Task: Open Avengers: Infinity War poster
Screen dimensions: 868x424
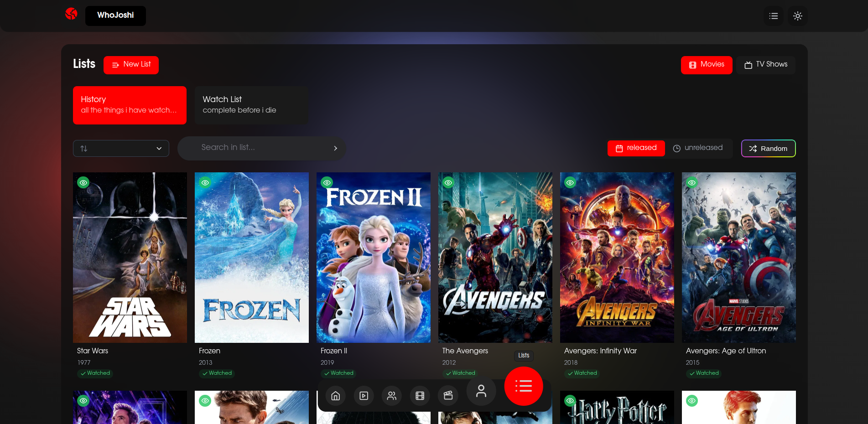Action: click(617, 258)
